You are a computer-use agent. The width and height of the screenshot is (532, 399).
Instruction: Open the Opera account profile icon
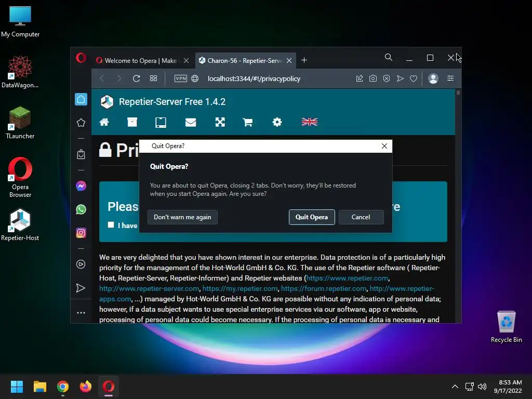point(433,78)
